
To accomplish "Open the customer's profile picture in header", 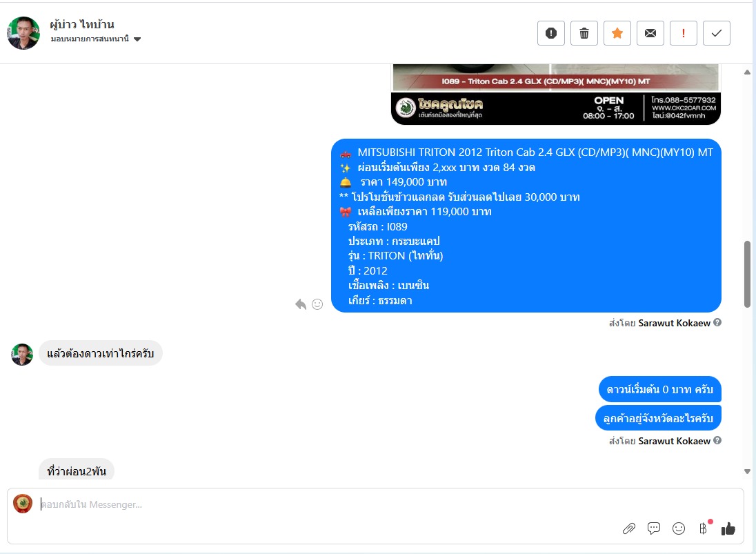I will pyautogui.click(x=23, y=33).
